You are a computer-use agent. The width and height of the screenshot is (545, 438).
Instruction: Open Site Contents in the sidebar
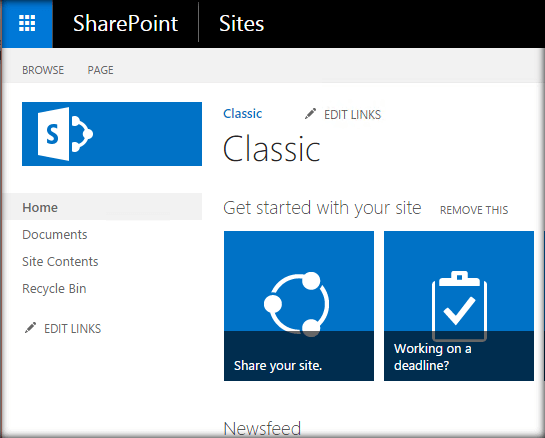(x=60, y=261)
